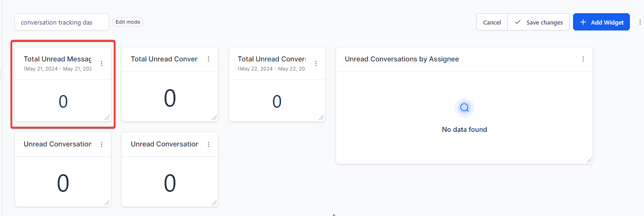
Task: Click the dashboard name input field
Action: click(61, 22)
